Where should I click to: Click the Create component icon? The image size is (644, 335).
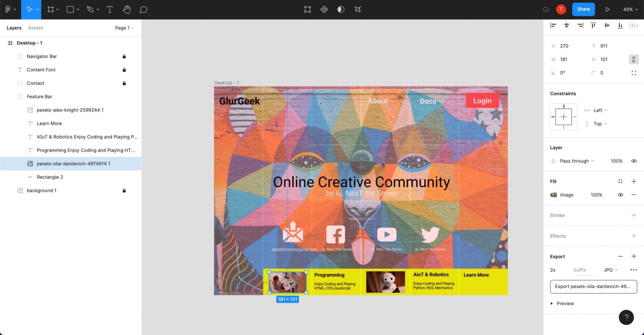point(324,9)
